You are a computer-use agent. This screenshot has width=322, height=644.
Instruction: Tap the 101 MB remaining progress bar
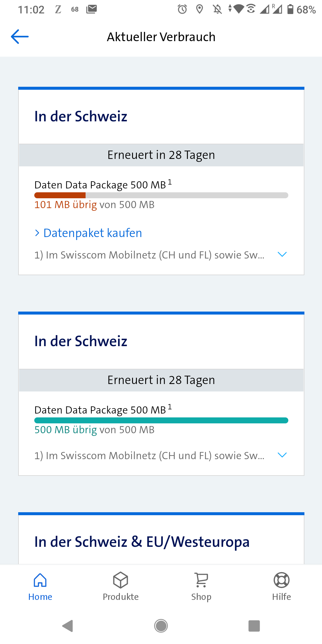[x=161, y=195]
